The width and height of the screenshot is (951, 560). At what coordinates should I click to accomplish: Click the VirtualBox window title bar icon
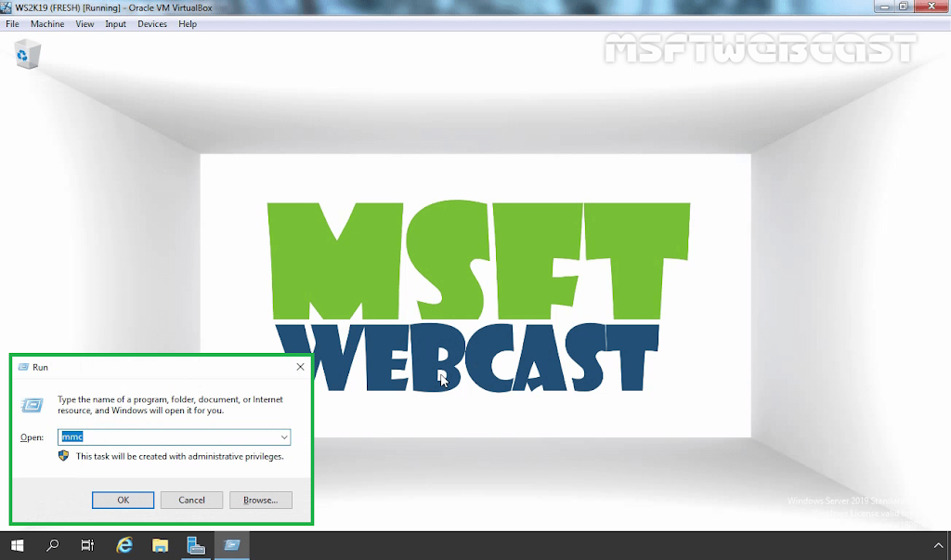point(7,7)
